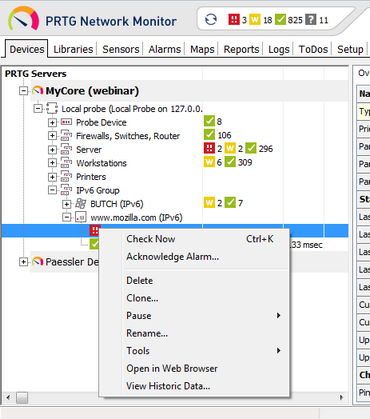Click the horizontal scrollbar thumb
The height and width of the screenshot is (419, 370).
coord(22,397)
